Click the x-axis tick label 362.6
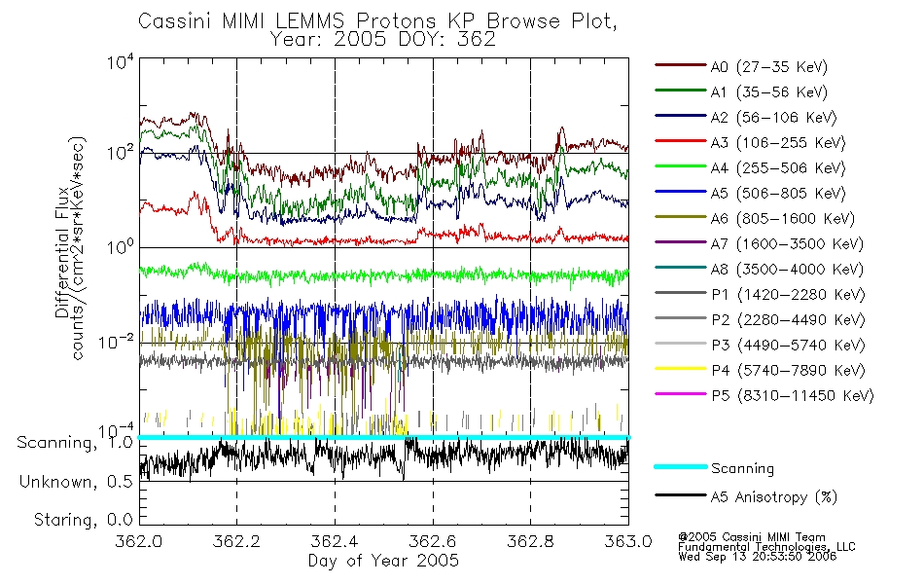 pyautogui.click(x=433, y=541)
